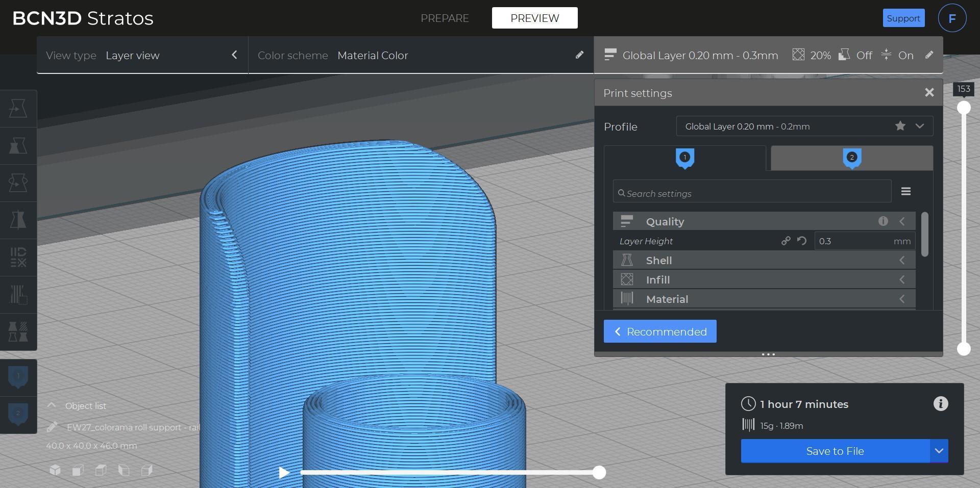
Task: Select extruder 1 on the left sidebar
Action: point(18,377)
